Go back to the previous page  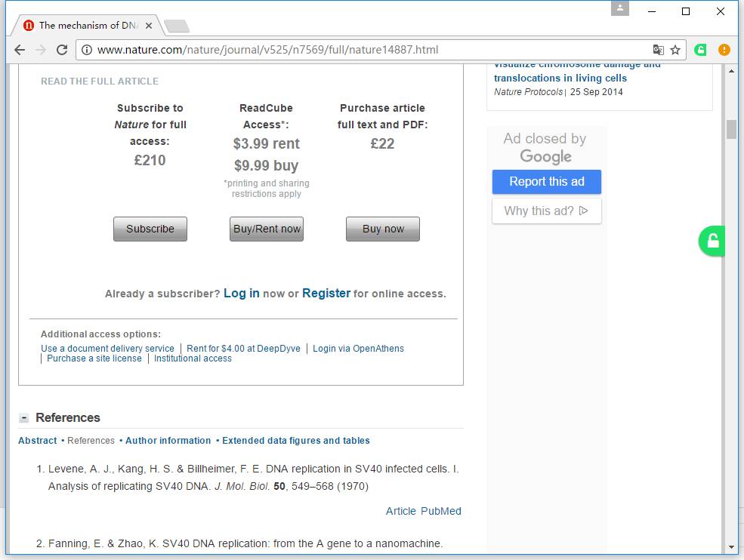[20, 50]
